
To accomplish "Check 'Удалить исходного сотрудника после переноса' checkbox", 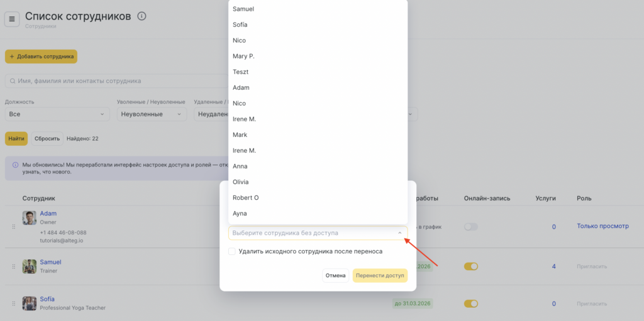I will (x=232, y=251).
